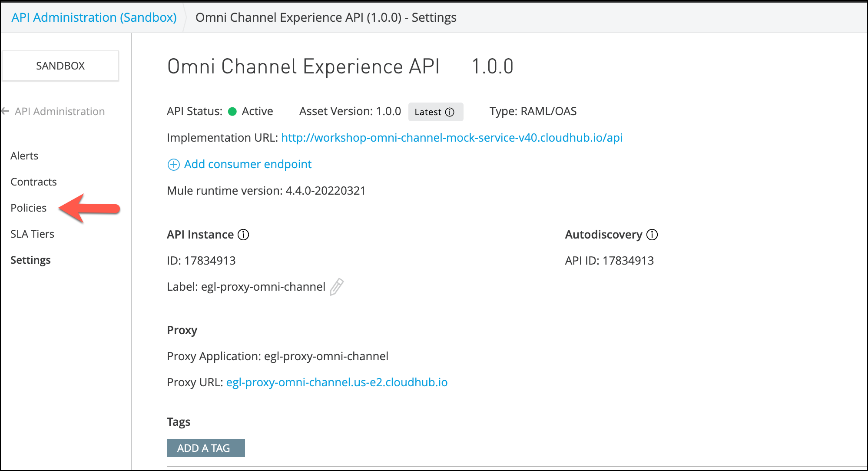The height and width of the screenshot is (471, 868).
Task: Click the Autodiscovery API ID: 17834913 text
Action: click(609, 261)
